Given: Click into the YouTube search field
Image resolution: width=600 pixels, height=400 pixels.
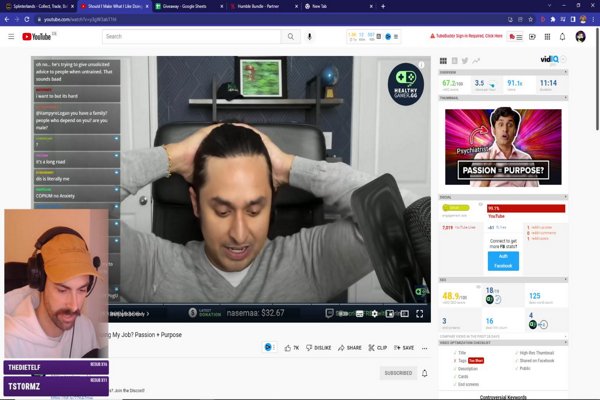Looking at the screenshot, I should point(191,36).
